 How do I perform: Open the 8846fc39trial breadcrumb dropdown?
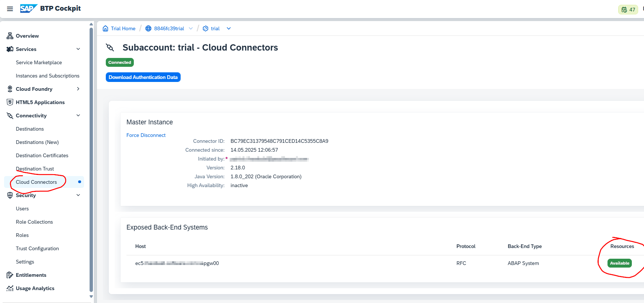click(191, 28)
